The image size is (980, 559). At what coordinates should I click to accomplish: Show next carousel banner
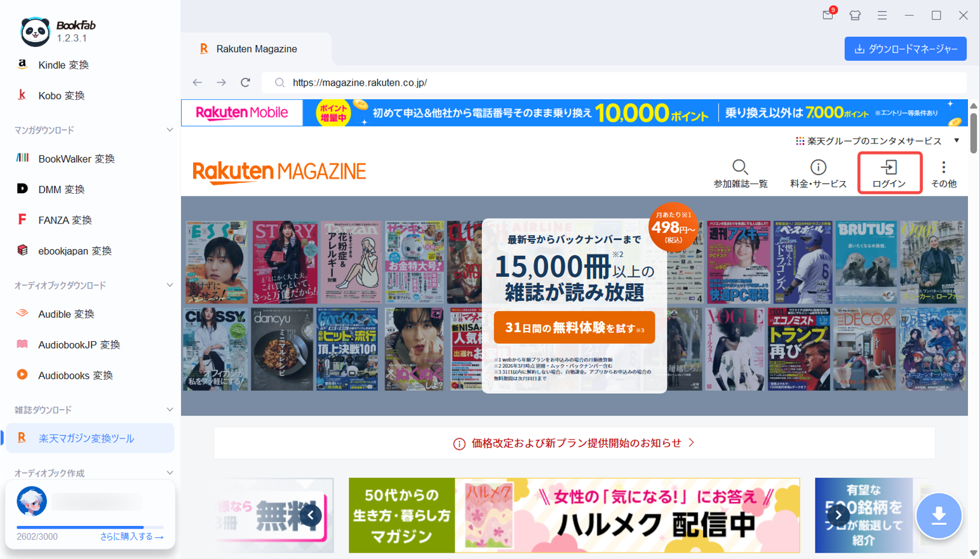tap(838, 515)
